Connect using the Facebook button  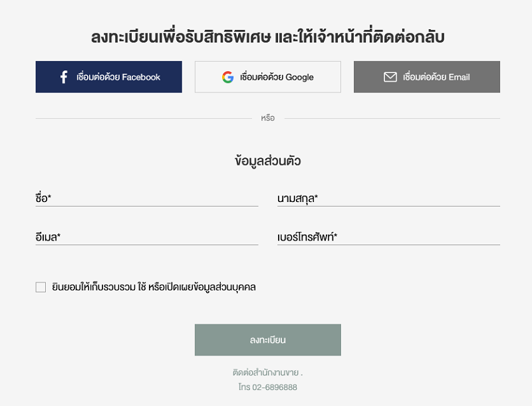point(108,77)
